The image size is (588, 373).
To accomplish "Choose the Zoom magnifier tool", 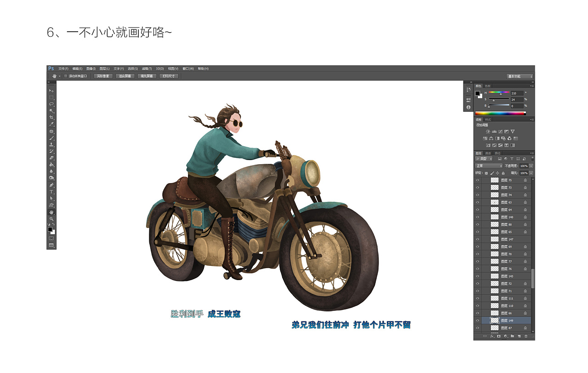I will coord(51,219).
